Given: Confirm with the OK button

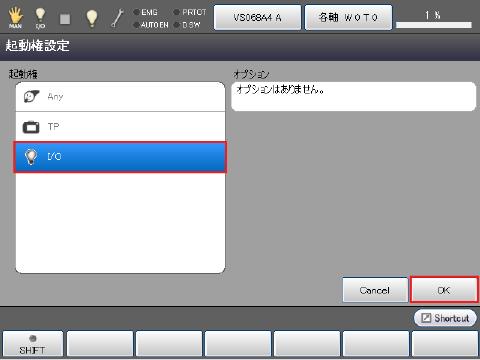Looking at the screenshot, I should [444, 290].
